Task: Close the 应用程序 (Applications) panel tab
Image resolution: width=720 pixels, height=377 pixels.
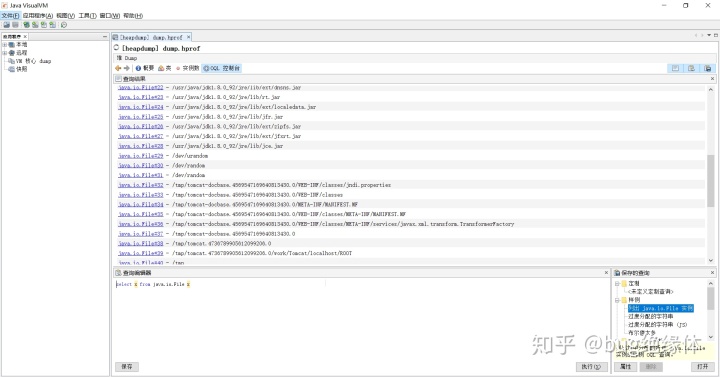Action: click(x=25, y=36)
